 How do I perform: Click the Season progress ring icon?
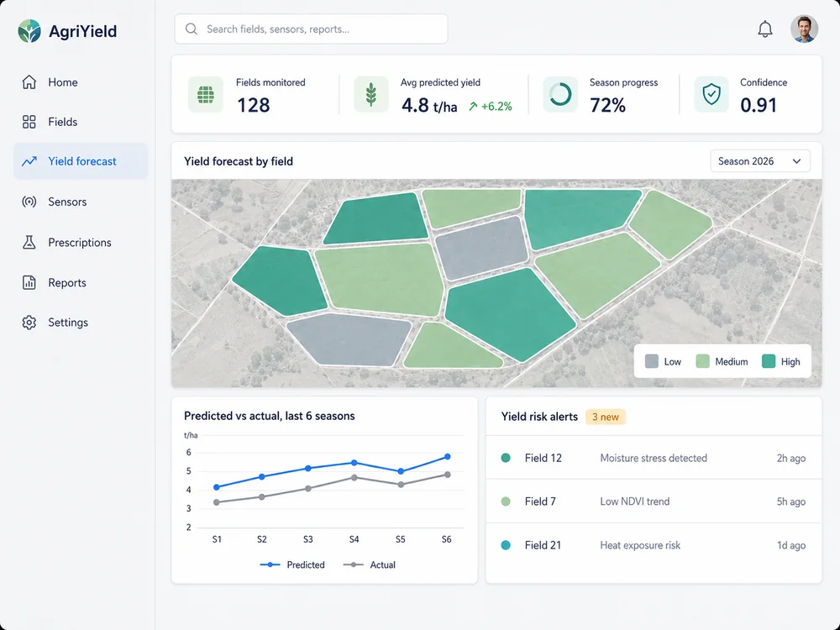[x=560, y=95]
